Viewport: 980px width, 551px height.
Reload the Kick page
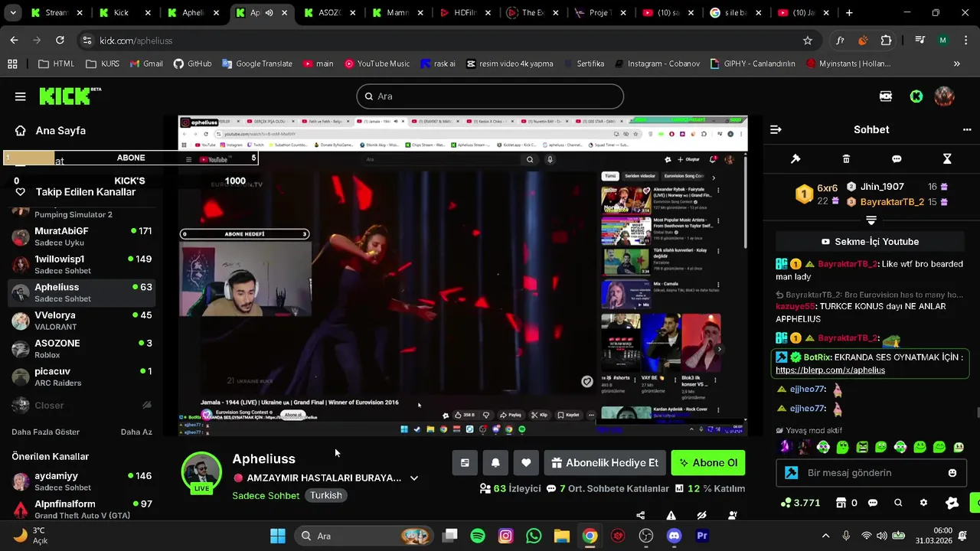pos(60,41)
